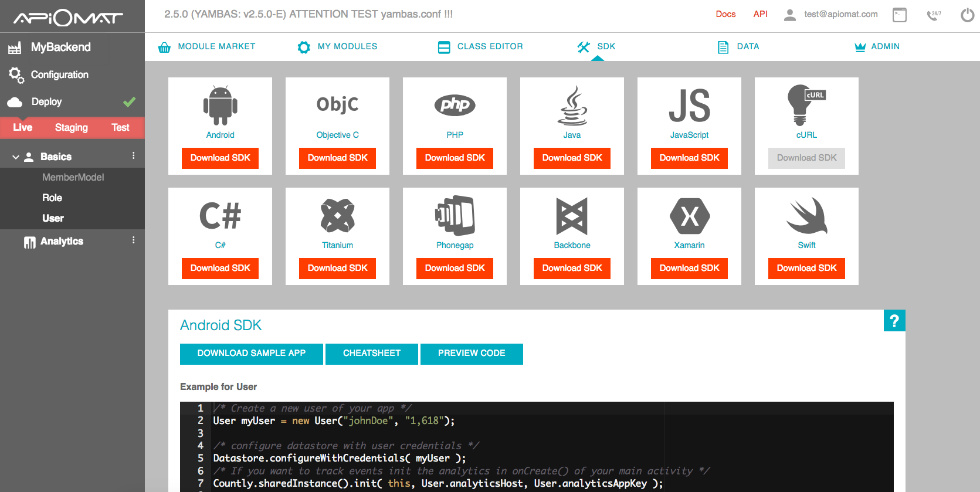Viewport: 980px width, 492px height.
Task: Click the Backbone logo icon
Action: click(x=572, y=216)
